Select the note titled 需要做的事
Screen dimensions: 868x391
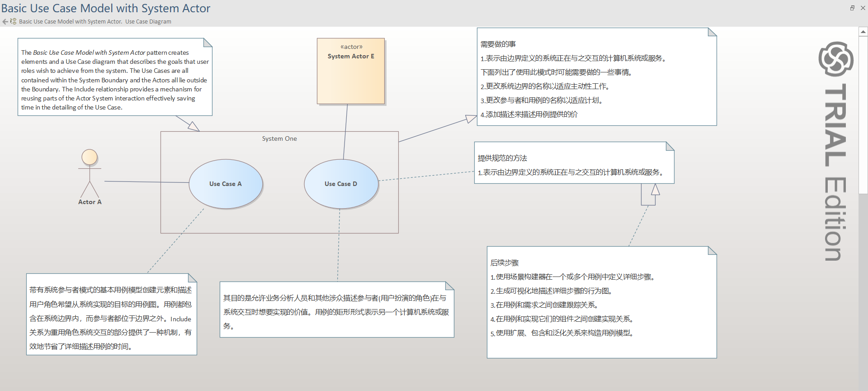[x=597, y=77]
